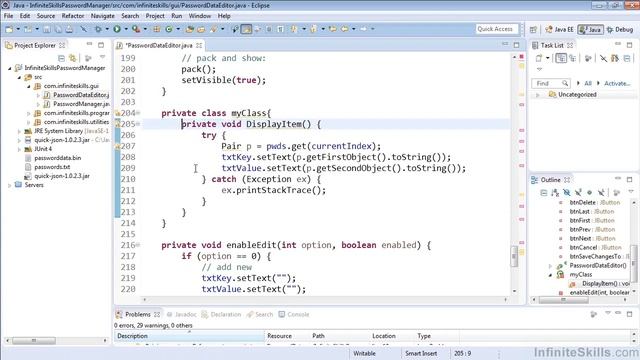Viewport: 640px width, 360px height.
Task: Click the Run External Tools icon
Action: [x=136, y=29]
